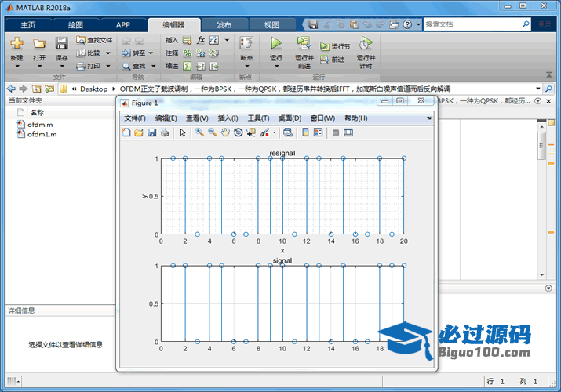Click the Save (保存) icon in ribbon

coord(61,44)
